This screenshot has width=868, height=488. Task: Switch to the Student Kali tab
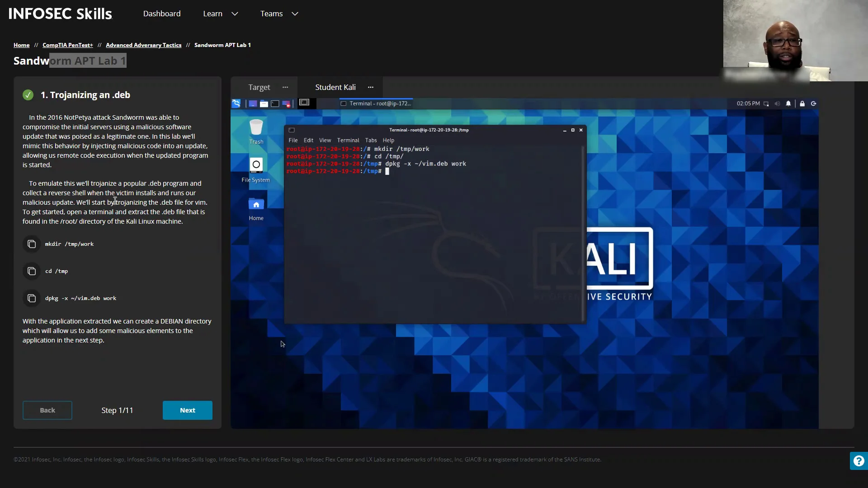coord(335,87)
